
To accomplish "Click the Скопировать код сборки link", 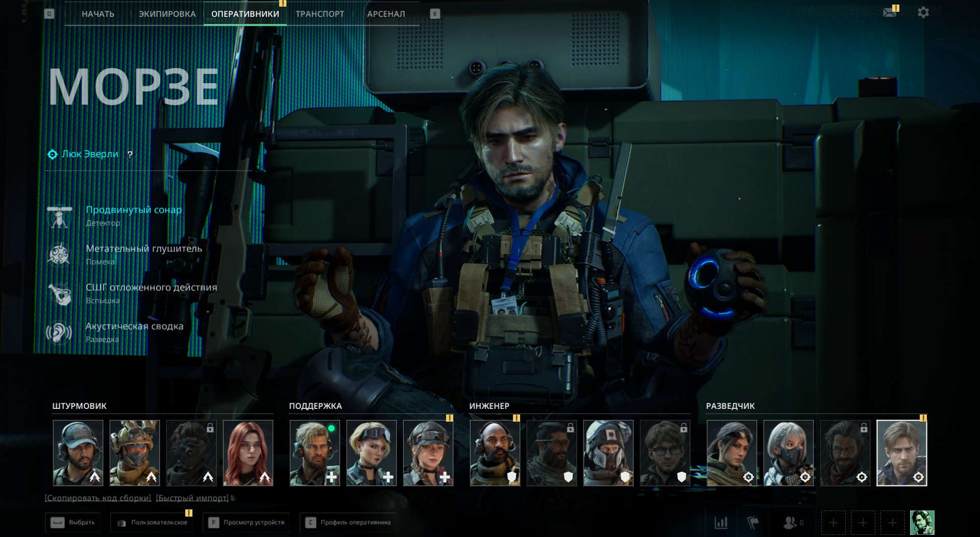I will coord(98,498).
